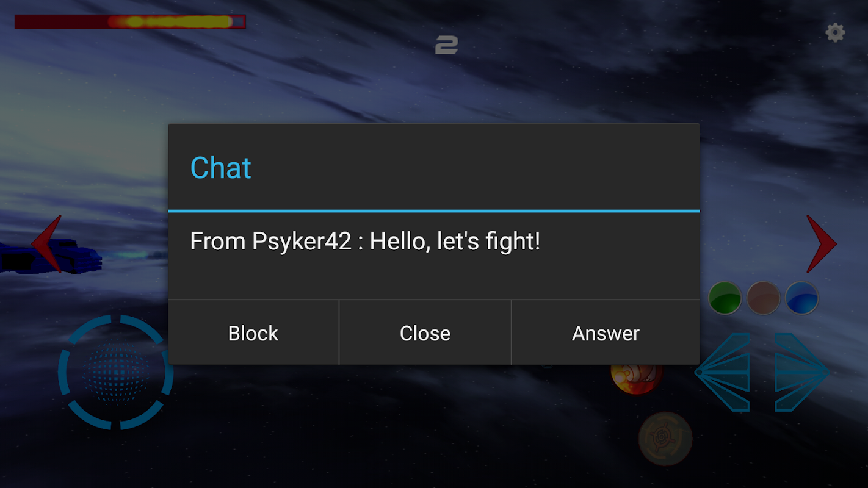Viewport: 868px width, 488px height.
Task: Click the ship health bar
Action: pos(130,22)
